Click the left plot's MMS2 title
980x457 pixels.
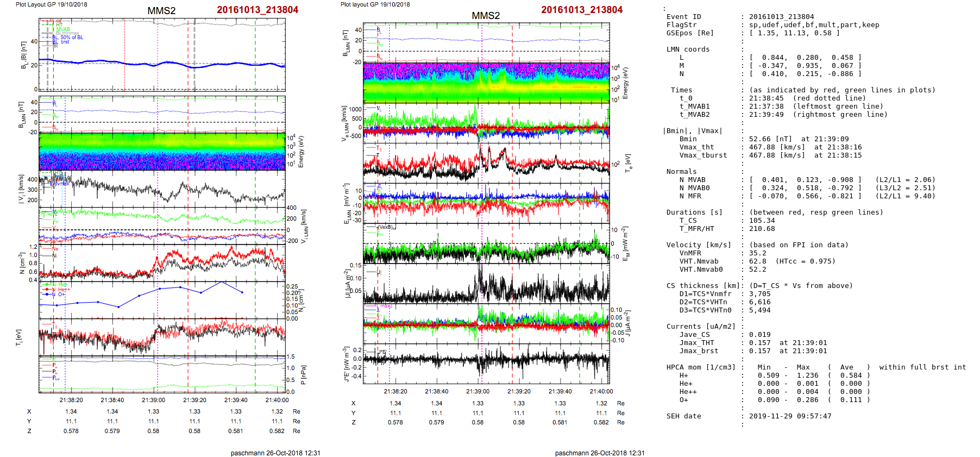point(161,11)
